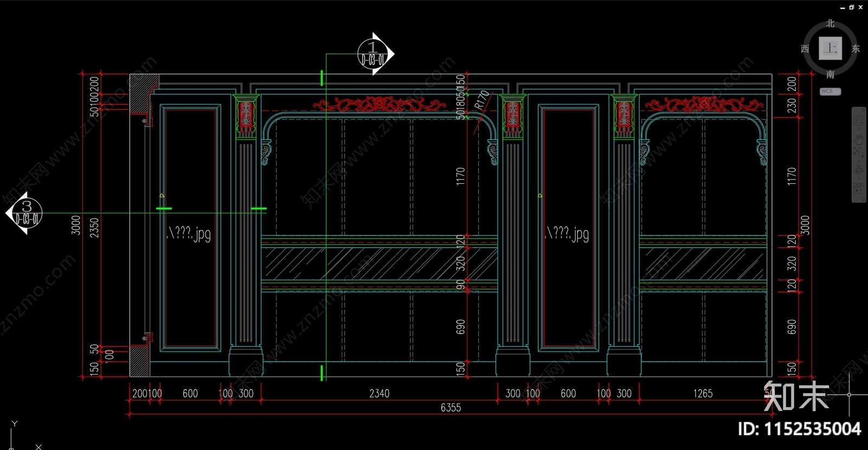Select the right door image placeholder \???.jpg
Viewport: 868px width, 450px height.
point(566,233)
